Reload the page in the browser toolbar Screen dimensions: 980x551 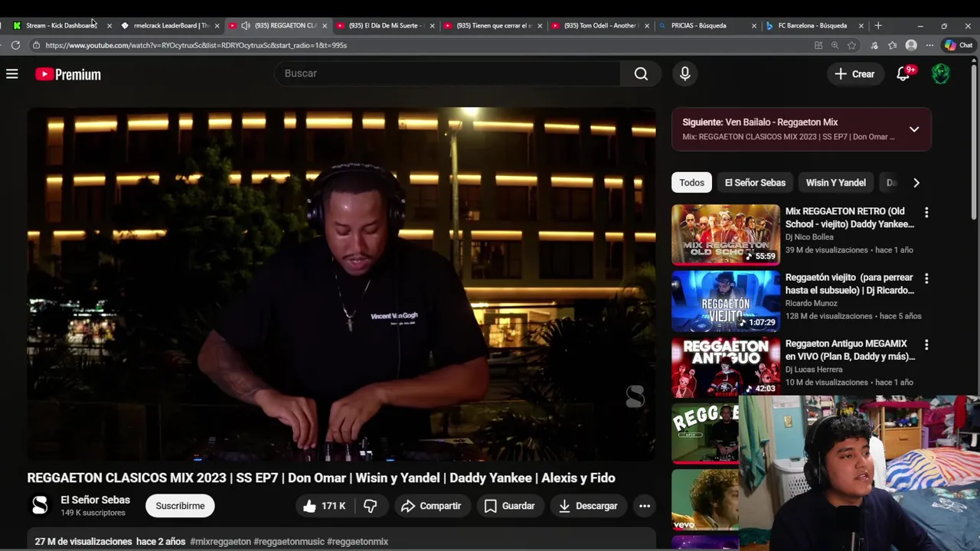tap(15, 45)
